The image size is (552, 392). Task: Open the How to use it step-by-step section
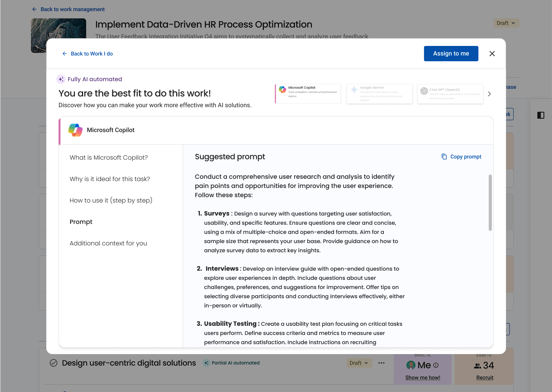pos(111,201)
